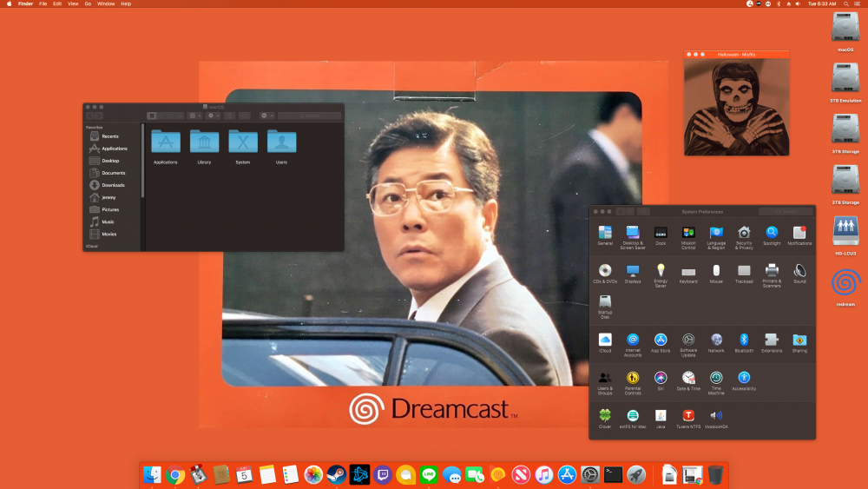Open Clover preference pane
This screenshot has width=868, height=489.
point(605,419)
